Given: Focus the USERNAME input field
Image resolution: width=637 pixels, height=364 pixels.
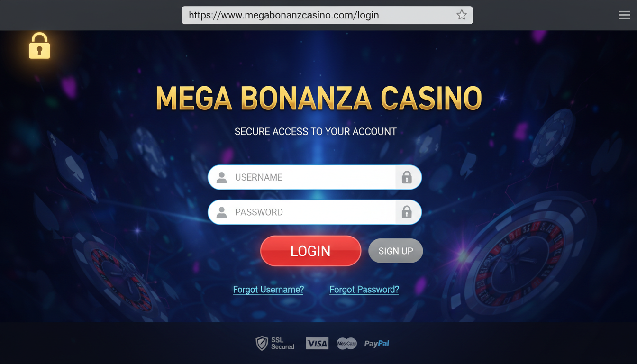Looking at the screenshot, I should click(315, 177).
